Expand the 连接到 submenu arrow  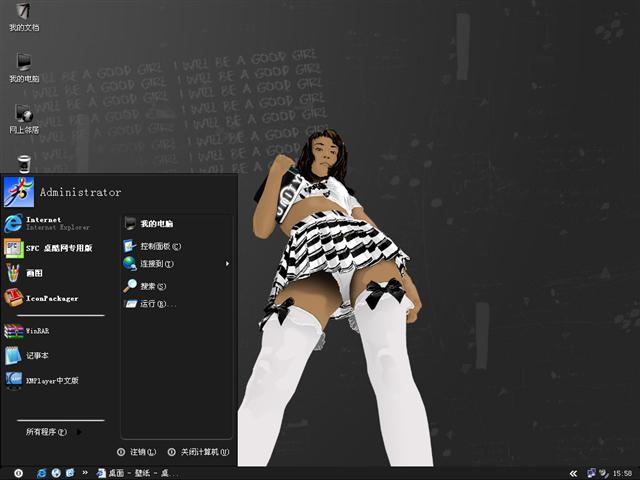(x=227, y=264)
